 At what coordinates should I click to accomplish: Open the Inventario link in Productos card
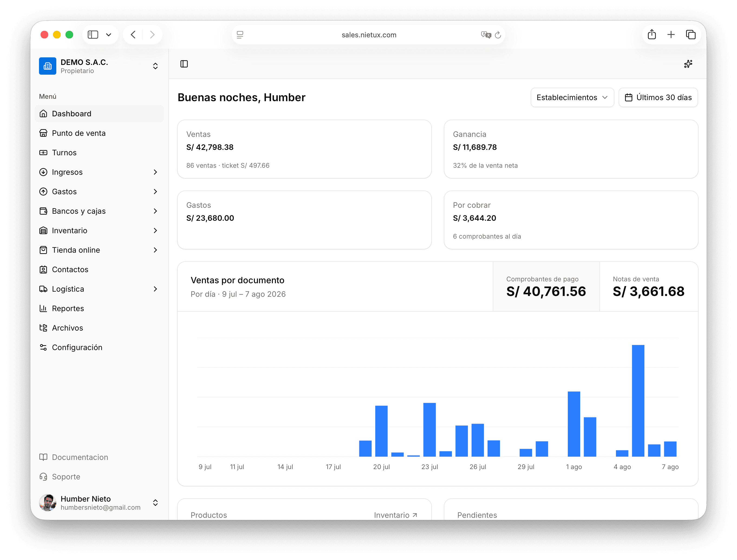396,515
